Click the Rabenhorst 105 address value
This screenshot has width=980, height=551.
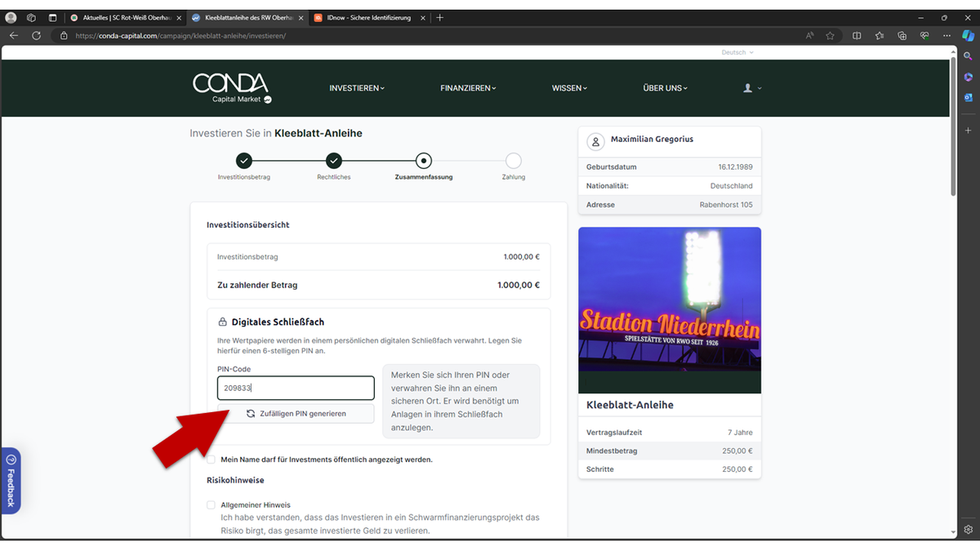coord(726,205)
